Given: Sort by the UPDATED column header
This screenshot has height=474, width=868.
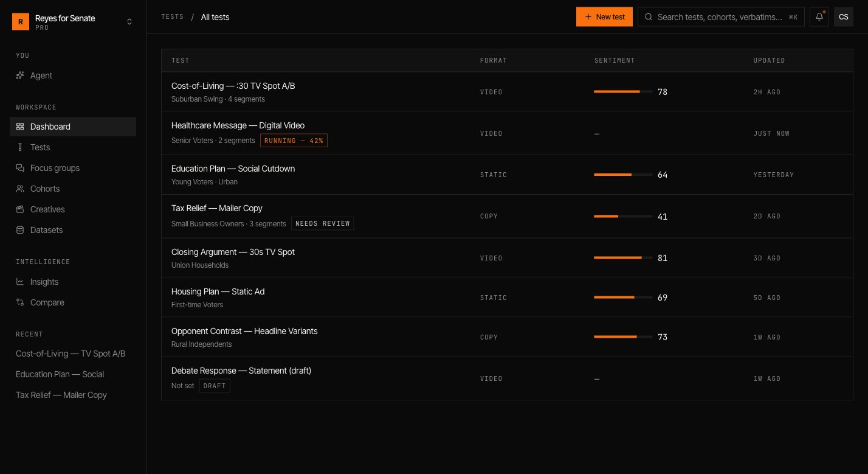Looking at the screenshot, I should click(x=770, y=61).
